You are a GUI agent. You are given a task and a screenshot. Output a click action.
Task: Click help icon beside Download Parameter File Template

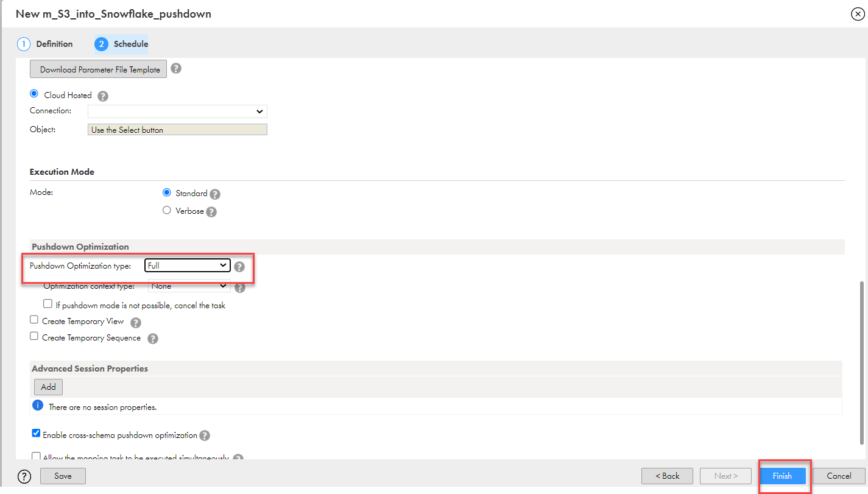pyautogui.click(x=176, y=69)
